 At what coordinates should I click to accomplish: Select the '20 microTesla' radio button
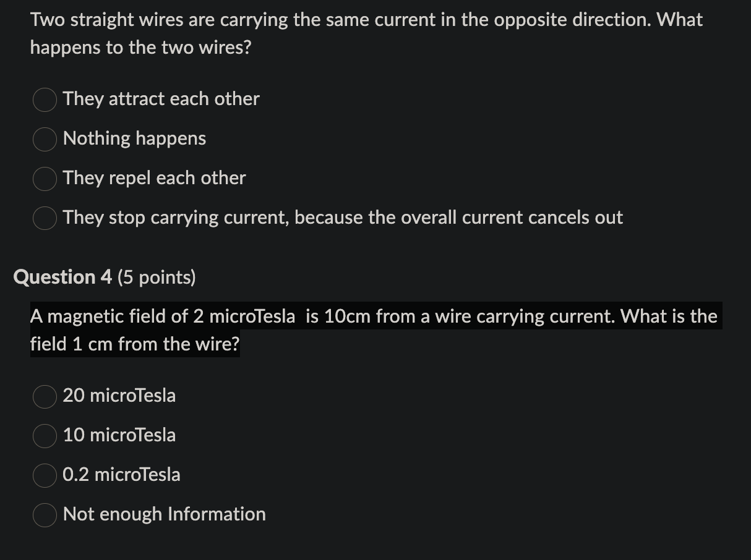(45, 396)
